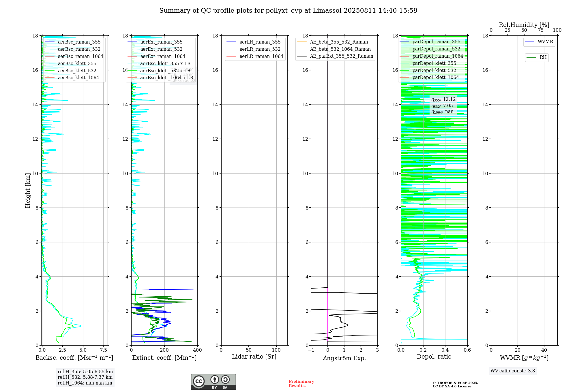This screenshot has height=392, width=577.
Task: Click the η1064: nan annotation
Action: [x=442, y=112]
